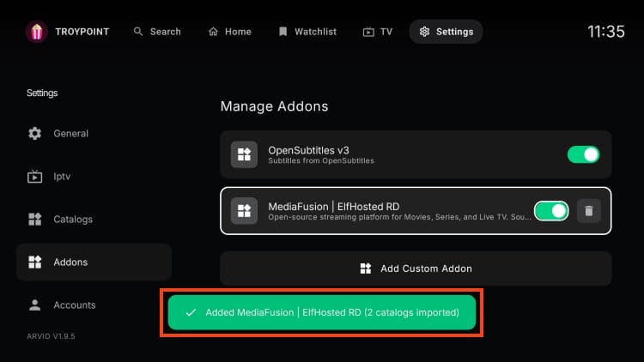Open Accounts settings section

(94, 305)
